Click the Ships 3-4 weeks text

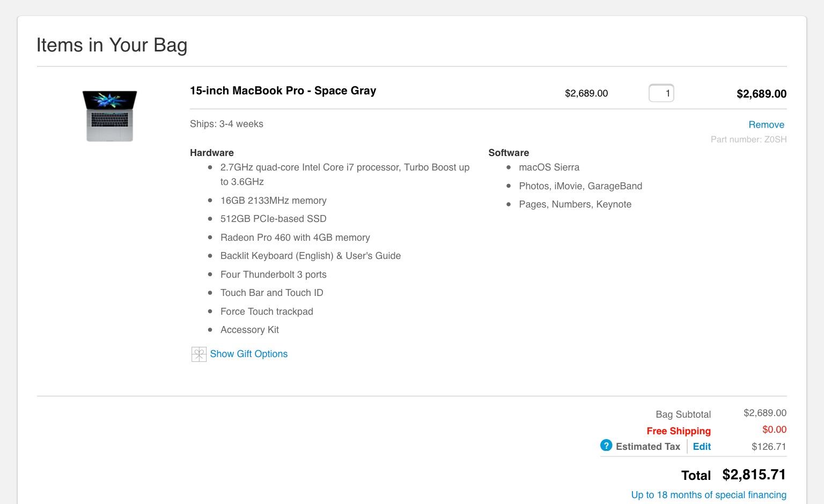point(226,124)
